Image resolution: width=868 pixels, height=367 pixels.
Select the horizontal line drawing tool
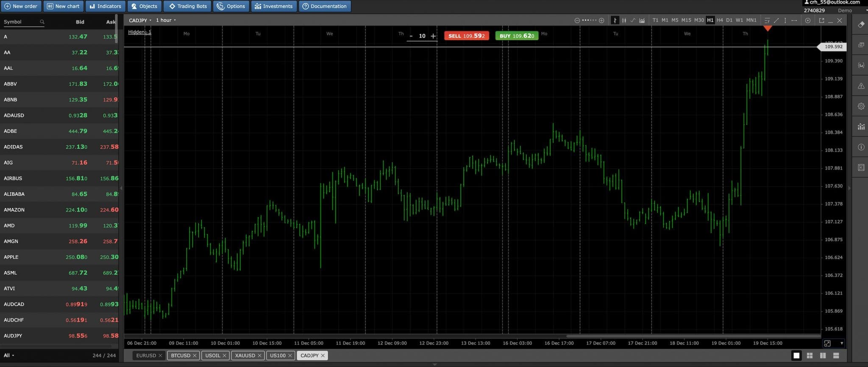[794, 20]
